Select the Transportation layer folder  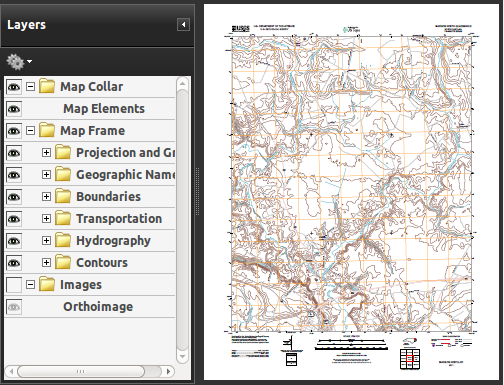click(x=63, y=219)
